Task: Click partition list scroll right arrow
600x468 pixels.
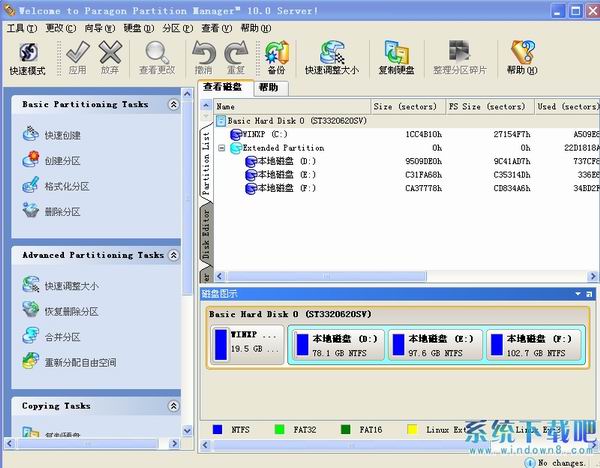Action: pos(593,276)
